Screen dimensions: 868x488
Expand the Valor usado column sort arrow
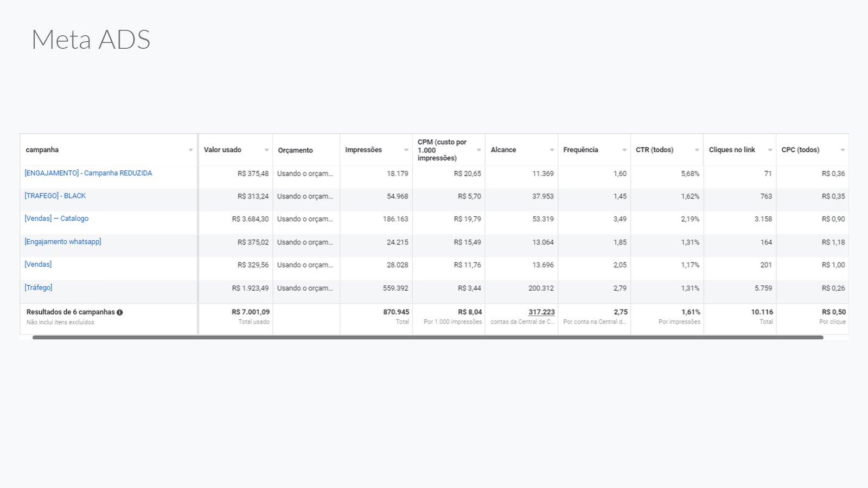266,150
